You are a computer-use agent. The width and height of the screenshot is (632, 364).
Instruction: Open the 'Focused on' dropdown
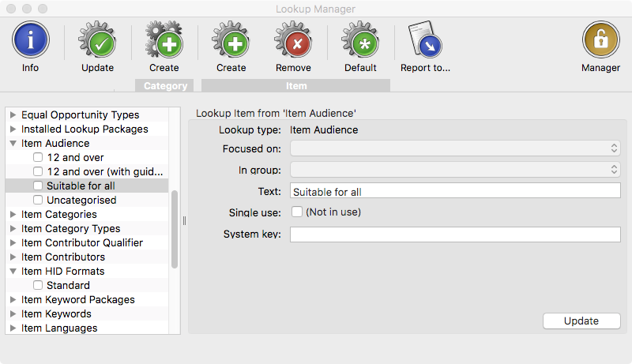click(x=455, y=148)
